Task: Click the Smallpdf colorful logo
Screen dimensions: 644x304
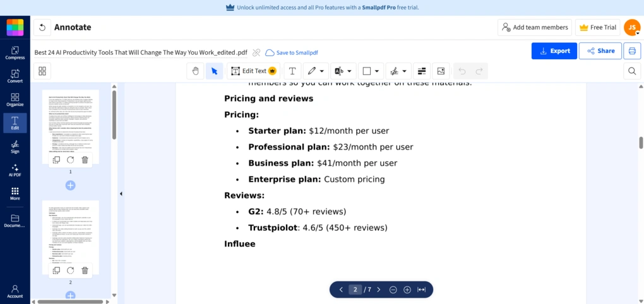Action: click(15, 28)
